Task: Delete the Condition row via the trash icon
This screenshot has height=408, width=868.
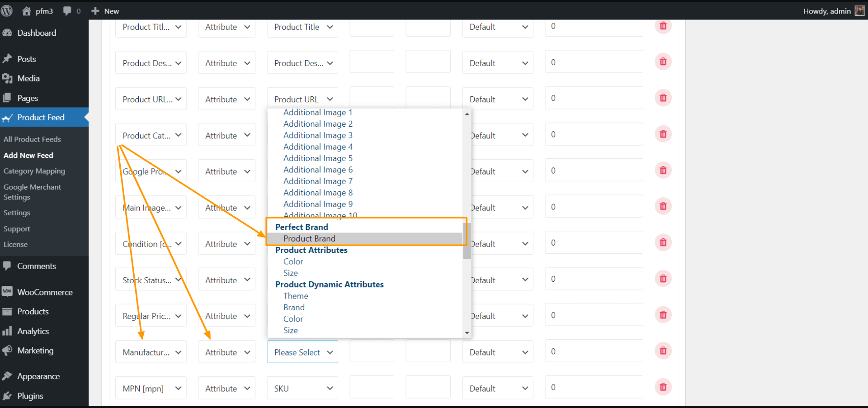Action: 663,242
